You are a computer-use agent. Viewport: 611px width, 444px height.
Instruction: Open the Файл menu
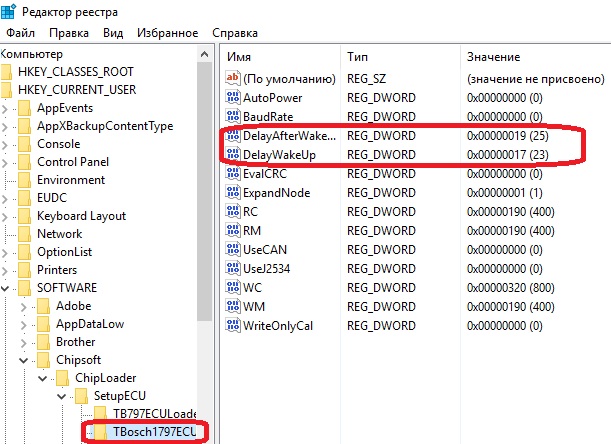[20, 32]
